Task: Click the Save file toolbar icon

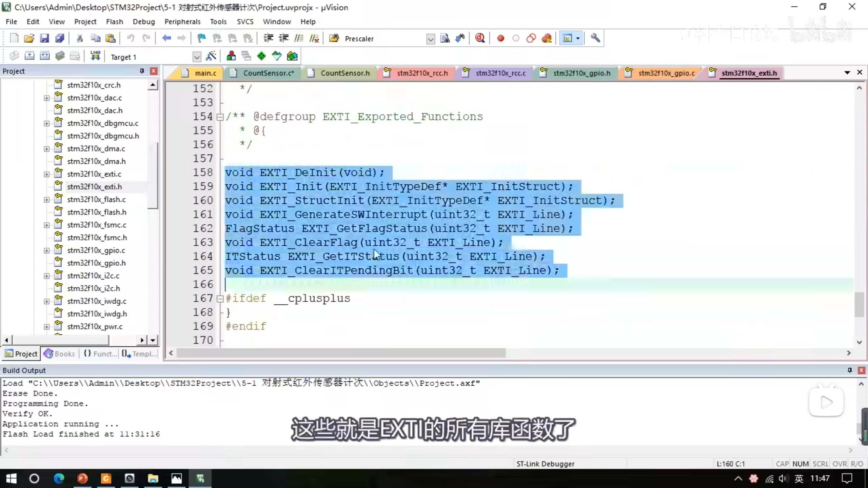Action: (44, 38)
